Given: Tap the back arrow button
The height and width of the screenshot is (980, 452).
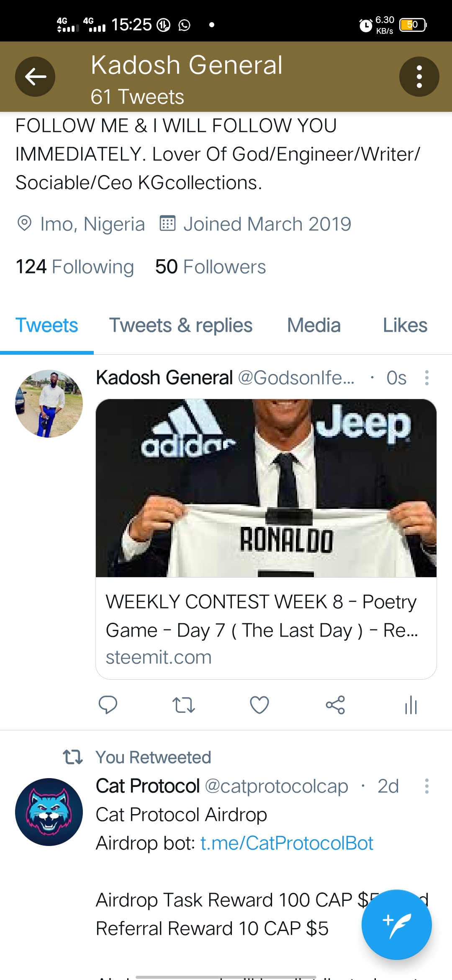Looking at the screenshot, I should tap(35, 77).
